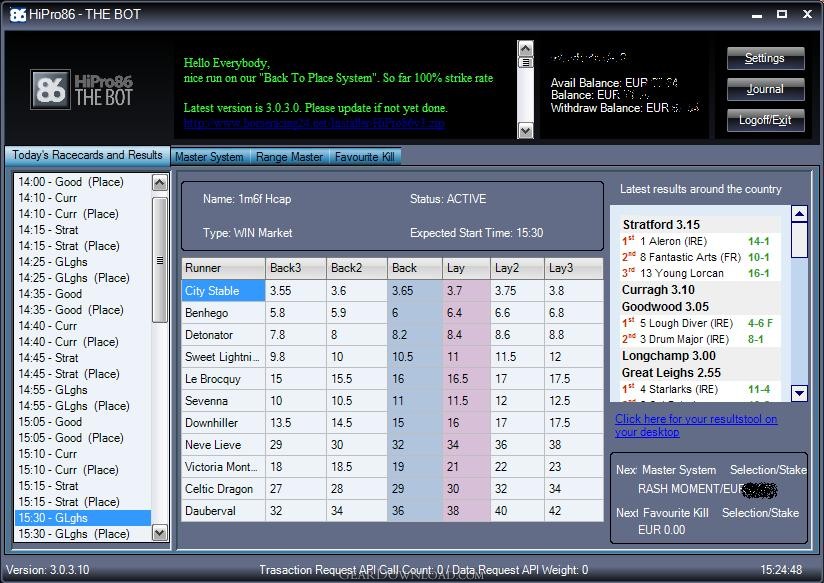824x583 pixels.
Task: Click racecard list scroll down arrow
Action: pyautogui.click(x=160, y=533)
